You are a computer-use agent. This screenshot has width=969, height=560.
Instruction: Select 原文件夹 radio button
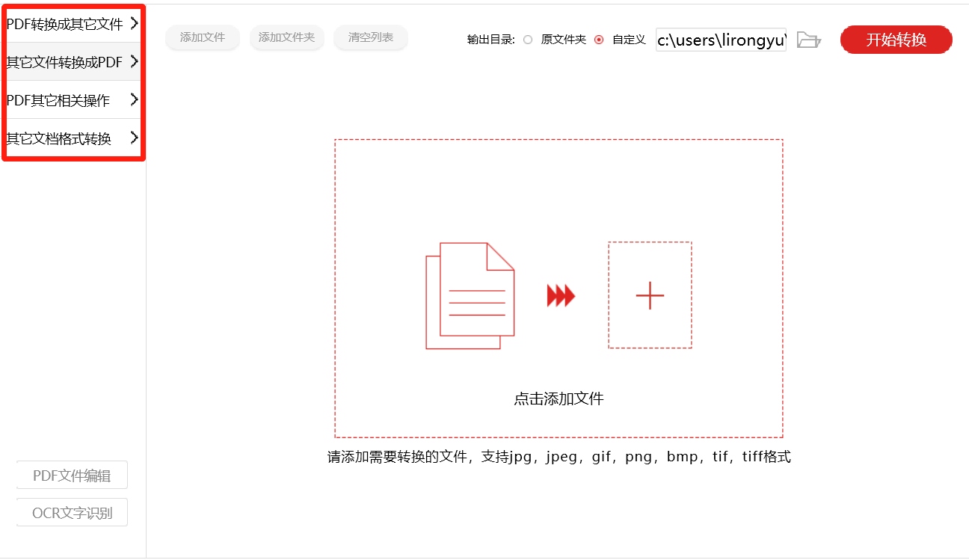tap(528, 40)
